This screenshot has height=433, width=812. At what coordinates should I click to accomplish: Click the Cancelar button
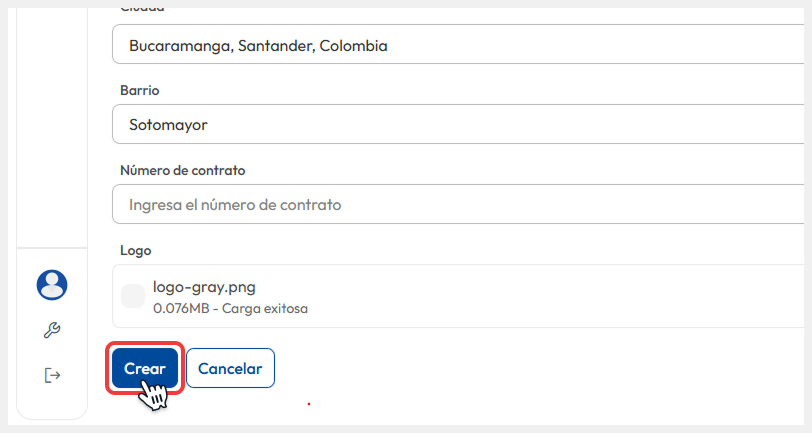[230, 368]
